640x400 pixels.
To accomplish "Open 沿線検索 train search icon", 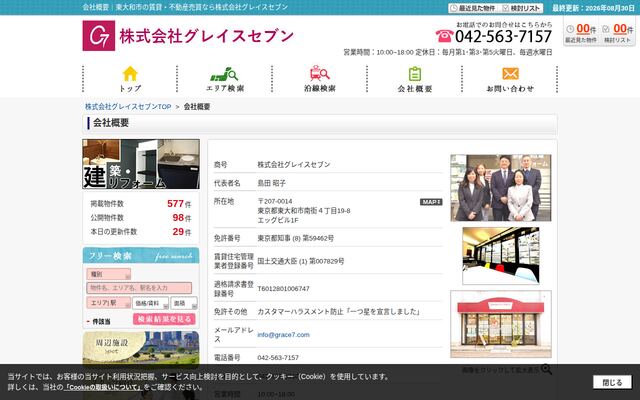I will (320, 79).
